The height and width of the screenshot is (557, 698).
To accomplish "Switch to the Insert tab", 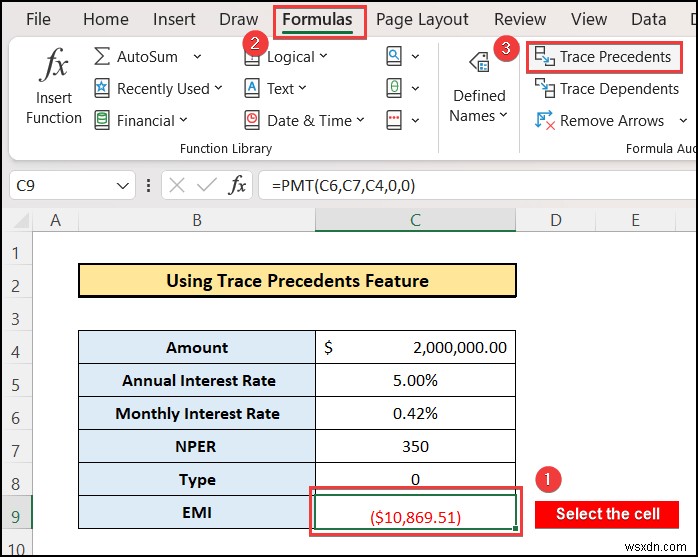I will point(174,19).
